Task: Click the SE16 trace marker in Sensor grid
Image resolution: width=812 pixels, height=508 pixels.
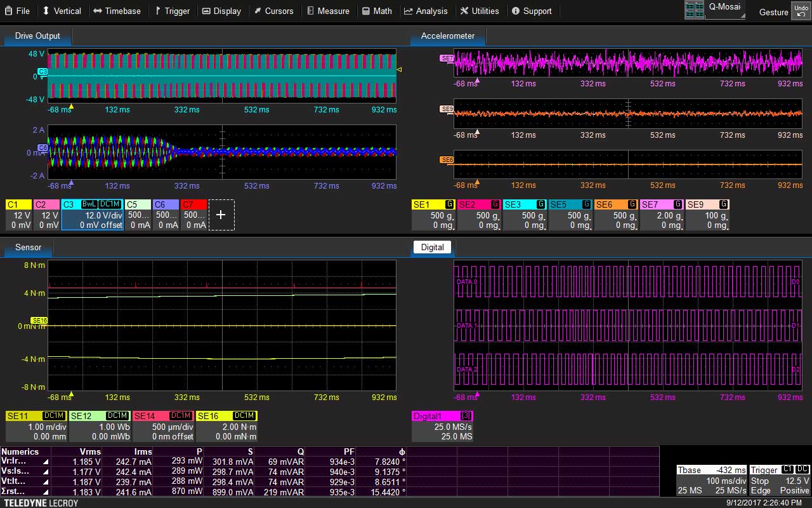Action: [39, 321]
